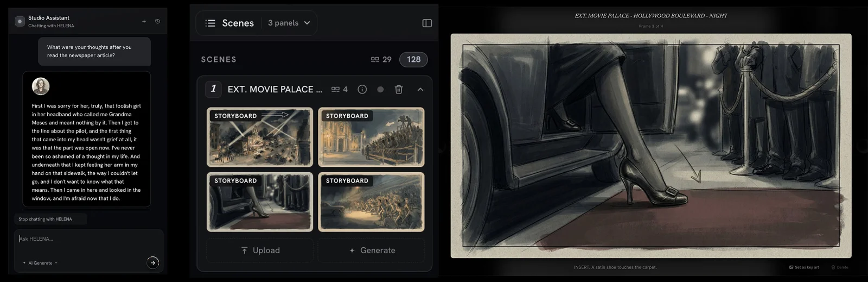
Task: Click the 'Chatting with HELENA' subtitle
Action: pos(51,26)
